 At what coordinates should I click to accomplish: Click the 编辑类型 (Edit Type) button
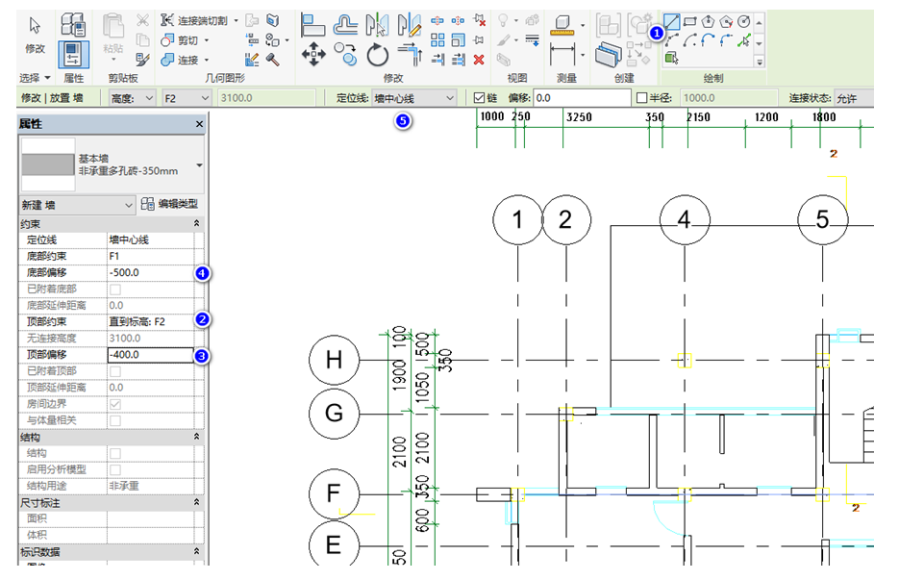[x=170, y=204]
